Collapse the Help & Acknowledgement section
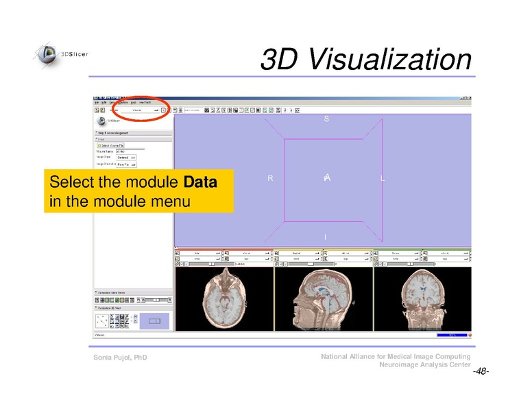Image resolution: width=532 pixels, height=411 pixels. click(133, 133)
